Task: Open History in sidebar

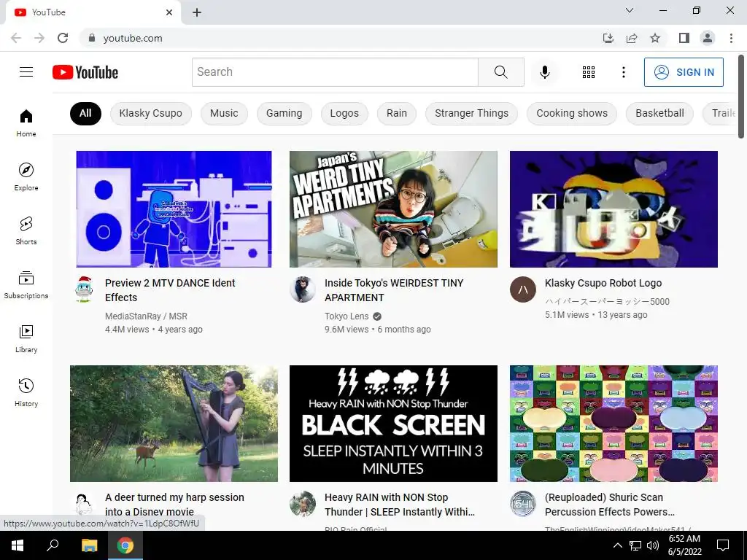Action: [26, 392]
